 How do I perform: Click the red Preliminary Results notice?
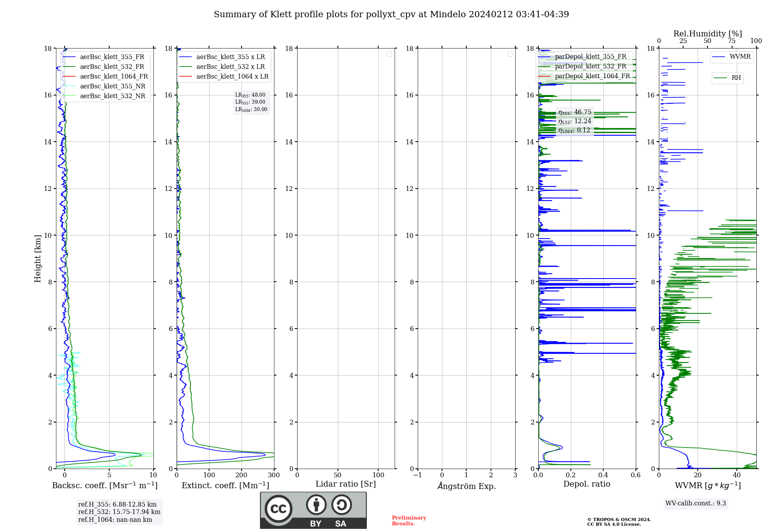(409, 521)
